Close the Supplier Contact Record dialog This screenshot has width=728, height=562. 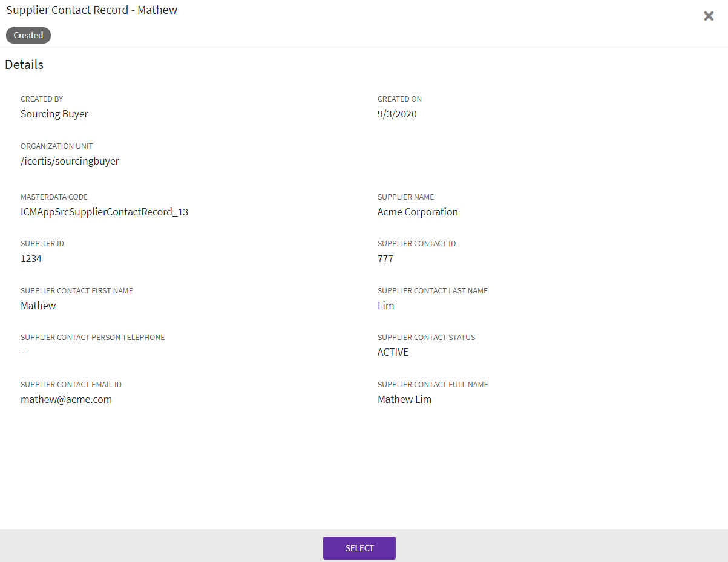coord(709,16)
